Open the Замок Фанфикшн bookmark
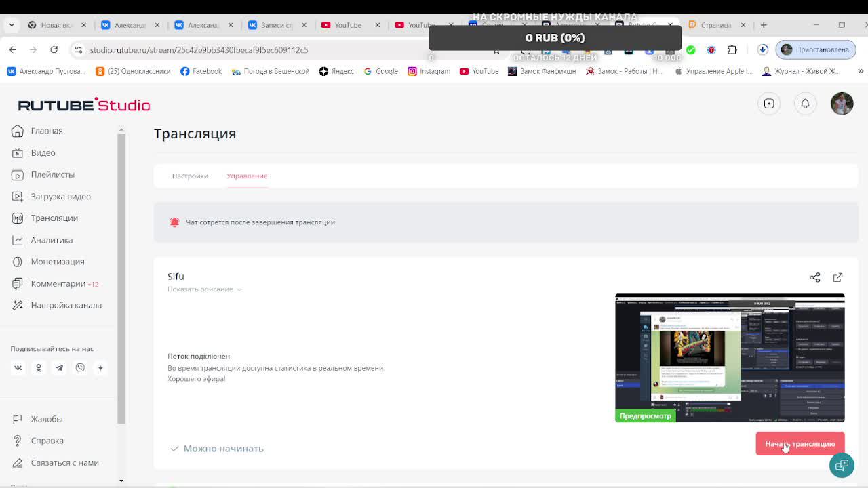The width and height of the screenshot is (868, 488). (x=542, y=71)
